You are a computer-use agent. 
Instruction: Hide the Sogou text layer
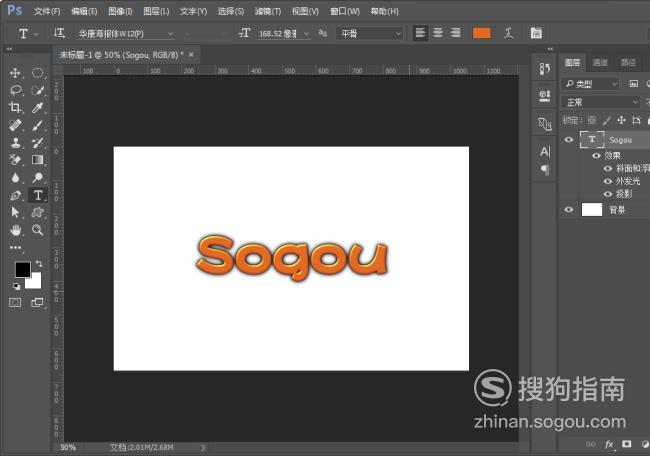(569, 140)
